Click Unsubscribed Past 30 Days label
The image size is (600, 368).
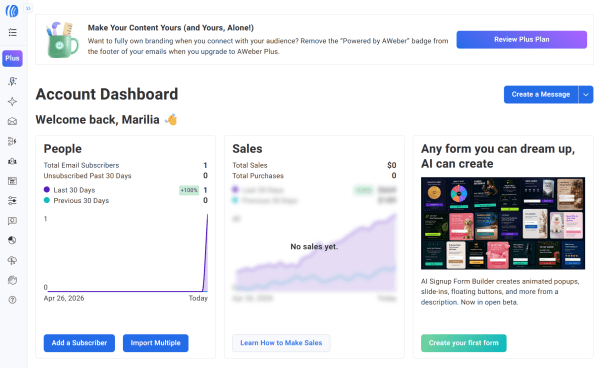click(87, 176)
